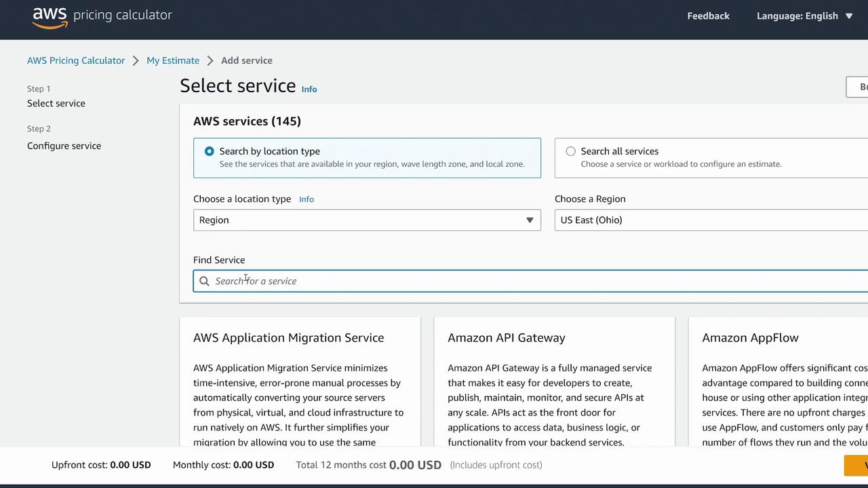Screen dimensions: 868x488
Task: Click the Monthly cost 0.00 USD value
Action: tap(254, 465)
